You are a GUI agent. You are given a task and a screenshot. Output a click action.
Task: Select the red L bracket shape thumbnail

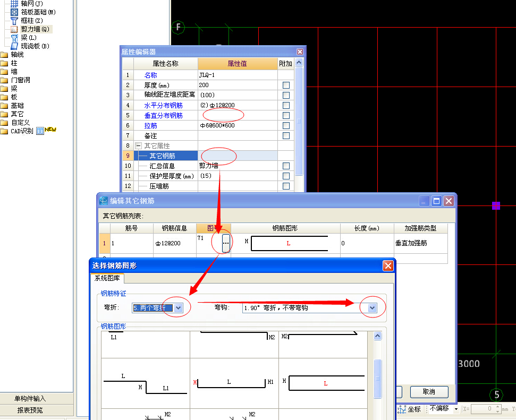click(x=323, y=383)
